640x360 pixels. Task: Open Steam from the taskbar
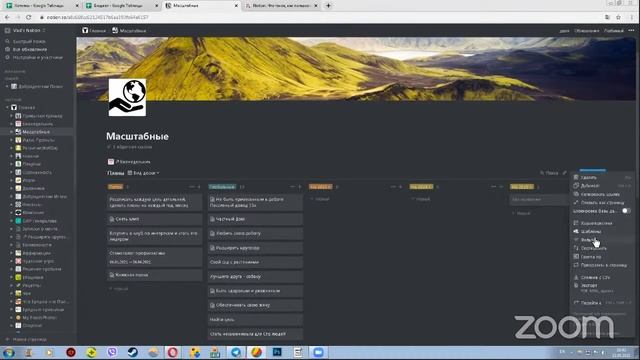pyautogui.click(x=132, y=352)
